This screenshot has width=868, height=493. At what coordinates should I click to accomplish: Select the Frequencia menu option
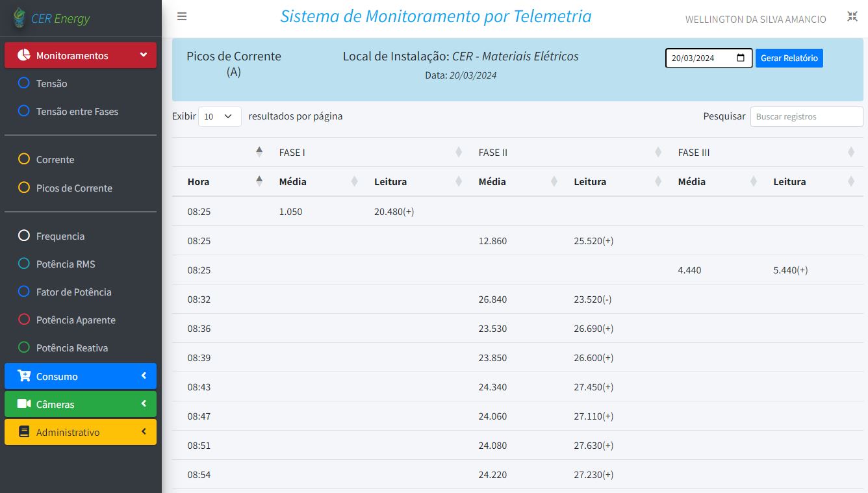coord(60,236)
